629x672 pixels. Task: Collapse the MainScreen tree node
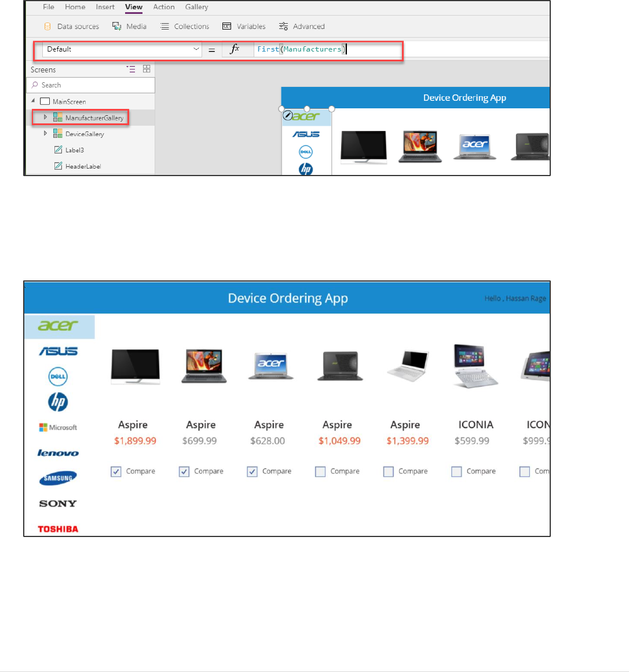click(33, 101)
